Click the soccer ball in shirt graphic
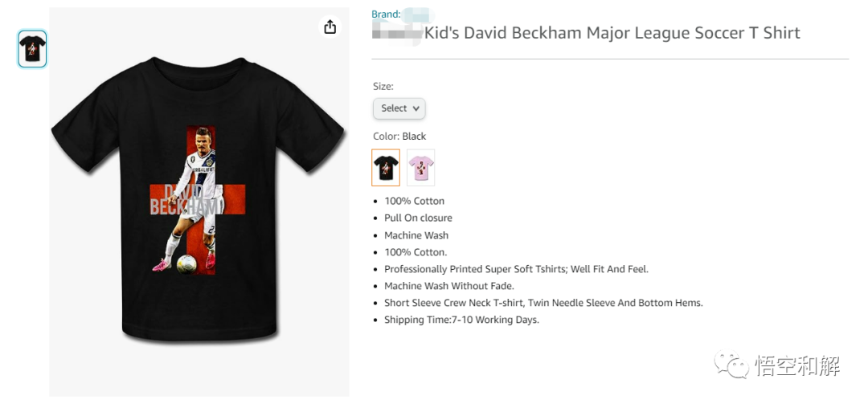This screenshot has height=404, width=868. [x=186, y=263]
